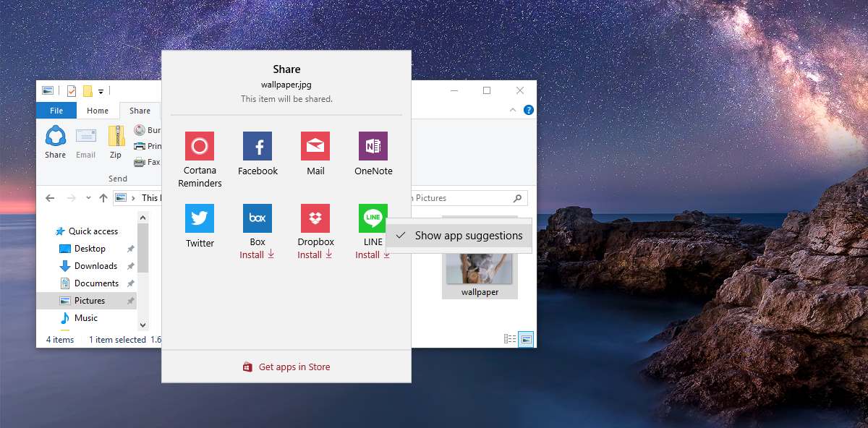Switch to the Home ribbon tab
This screenshot has height=428, width=868.
point(98,111)
